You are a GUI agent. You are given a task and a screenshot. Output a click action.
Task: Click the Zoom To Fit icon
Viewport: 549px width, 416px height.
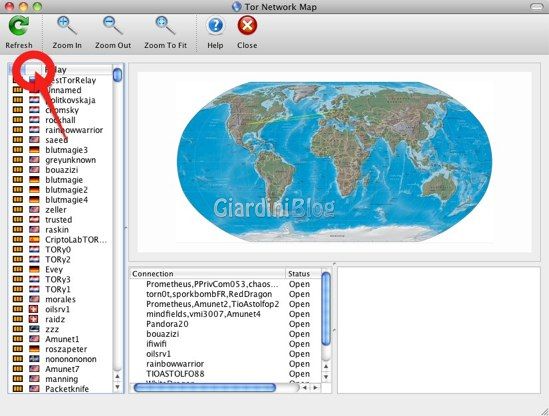click(x=165, y=26)
